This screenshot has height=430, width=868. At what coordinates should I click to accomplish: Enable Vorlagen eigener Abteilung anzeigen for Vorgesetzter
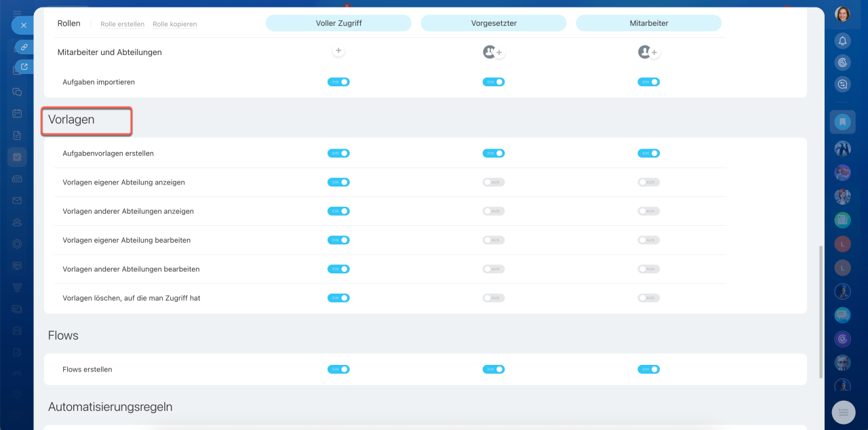493,182
